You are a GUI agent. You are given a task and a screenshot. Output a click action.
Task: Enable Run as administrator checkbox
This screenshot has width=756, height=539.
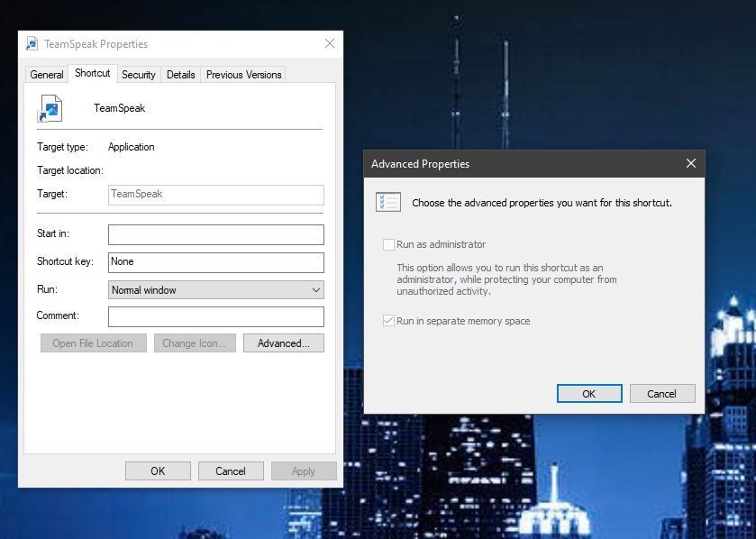point(388,244)
